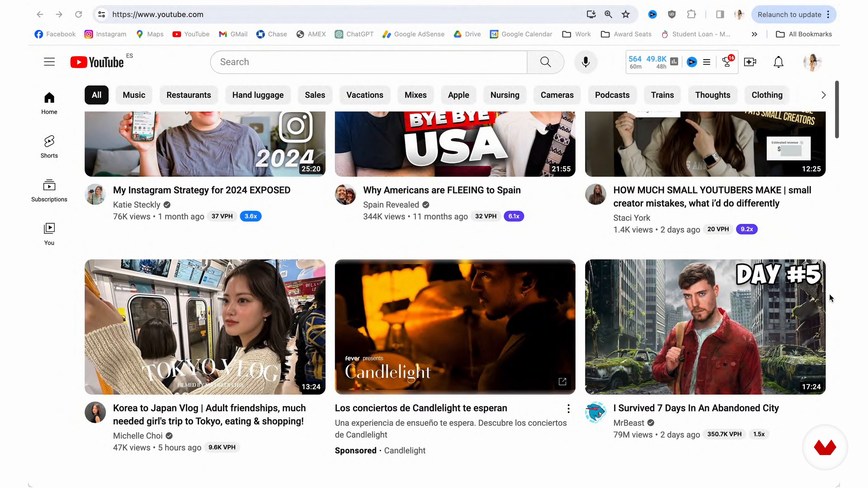This screenshot has width=868, height=488.
Task: Open the browser extensions puzzle icon
Action: [691, 14]
